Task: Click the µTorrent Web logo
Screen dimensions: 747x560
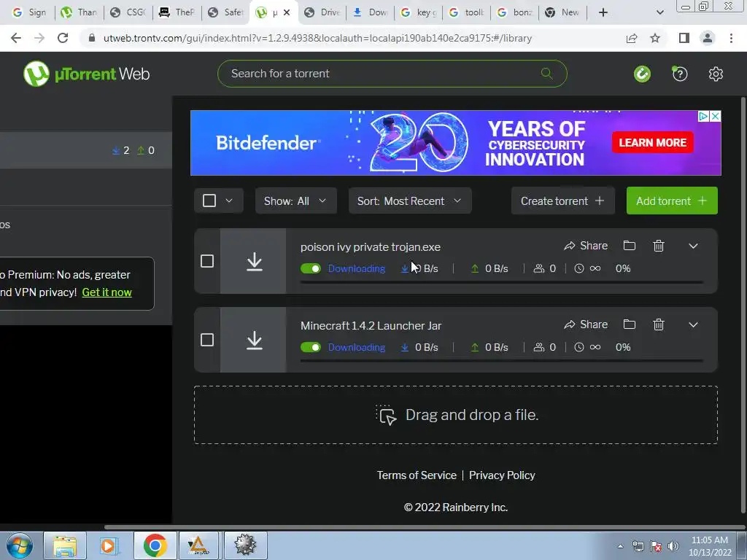Action: [x=86, y=74]
